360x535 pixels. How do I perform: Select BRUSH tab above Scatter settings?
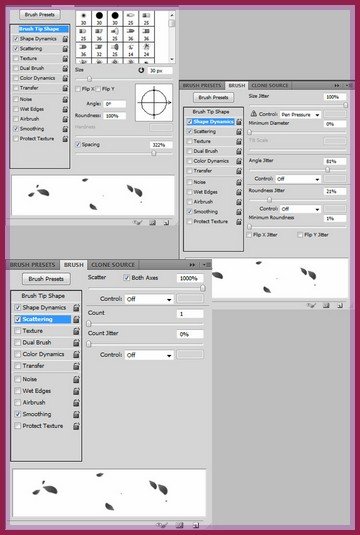pos(73,265)
